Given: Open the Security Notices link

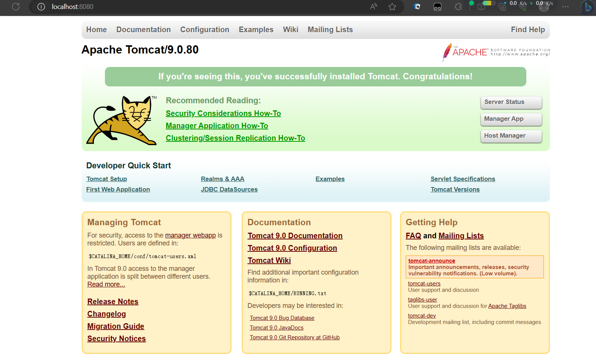Looking at the screenshot, I should [x=117, y=339].
